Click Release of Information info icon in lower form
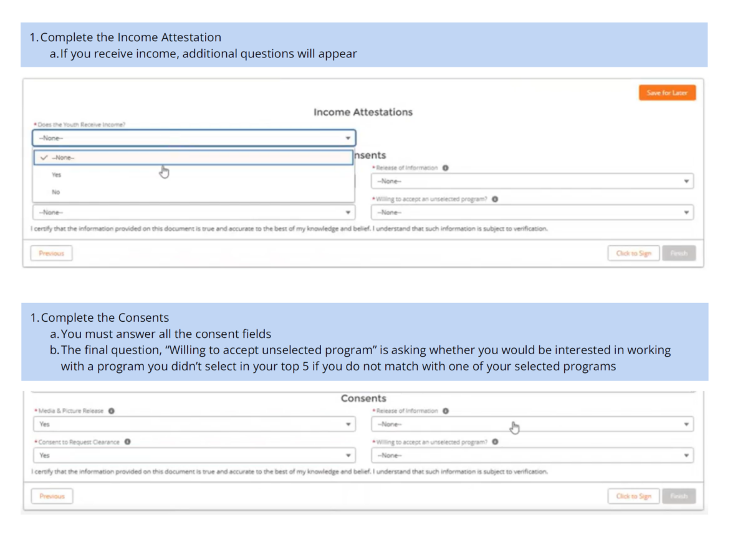This screenshot has height=560, width=748. pyautogui.click(x=446, y=411)
